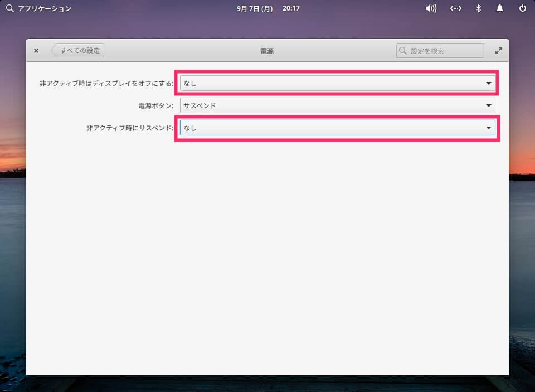Close the 電源 settings window
The image size is (535, 392).
point(36,51)
